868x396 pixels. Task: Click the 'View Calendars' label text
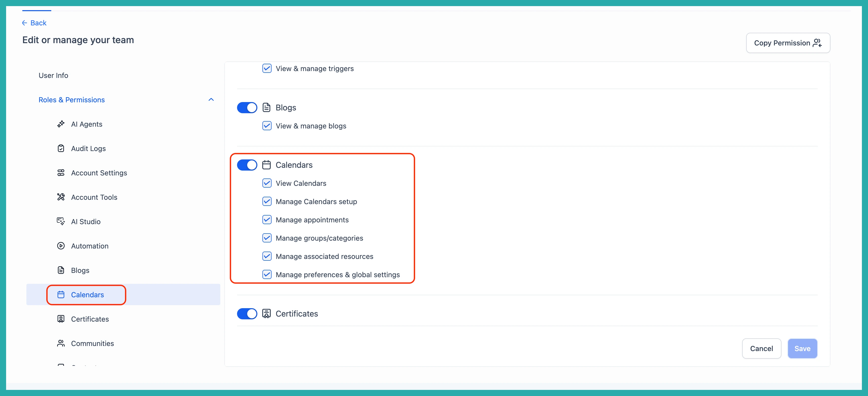click(301, 183)
